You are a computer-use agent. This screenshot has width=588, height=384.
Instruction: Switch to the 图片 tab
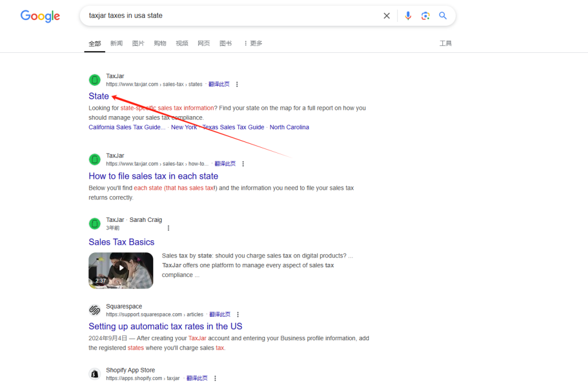pyautogui.click(x=138, y=43)
